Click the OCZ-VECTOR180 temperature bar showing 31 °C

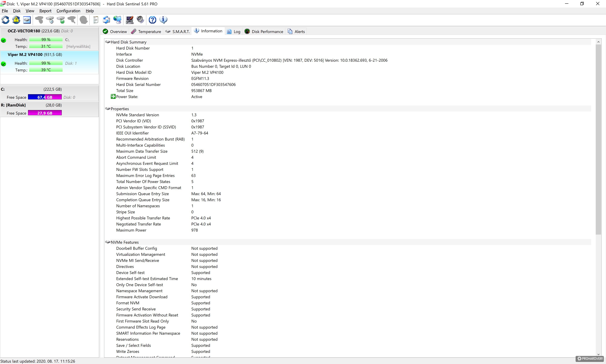[x=46, y=46]
